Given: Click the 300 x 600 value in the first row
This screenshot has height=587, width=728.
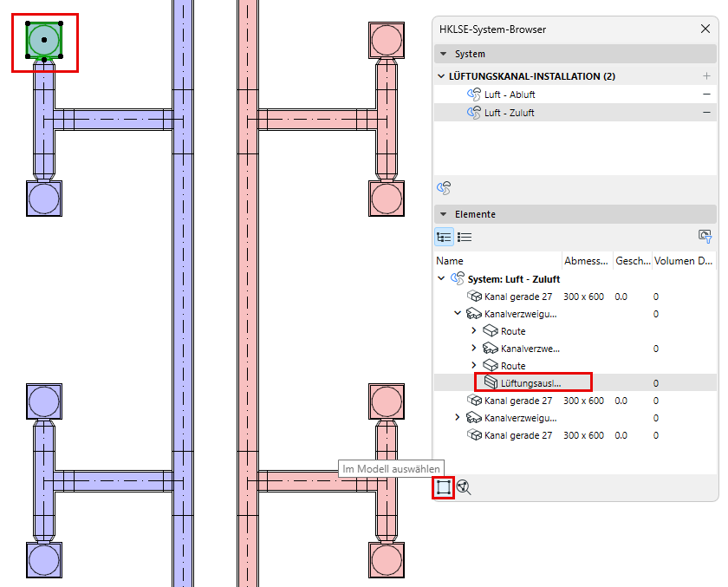Looking at the screenshot, I should pyautogui.click(x=583, y=297).
